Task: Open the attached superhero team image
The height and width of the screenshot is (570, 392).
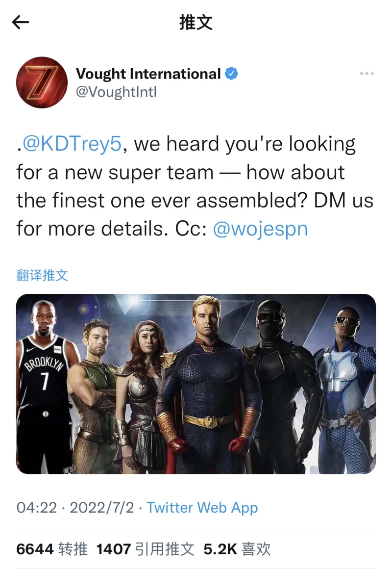Action: pos(196,384)
